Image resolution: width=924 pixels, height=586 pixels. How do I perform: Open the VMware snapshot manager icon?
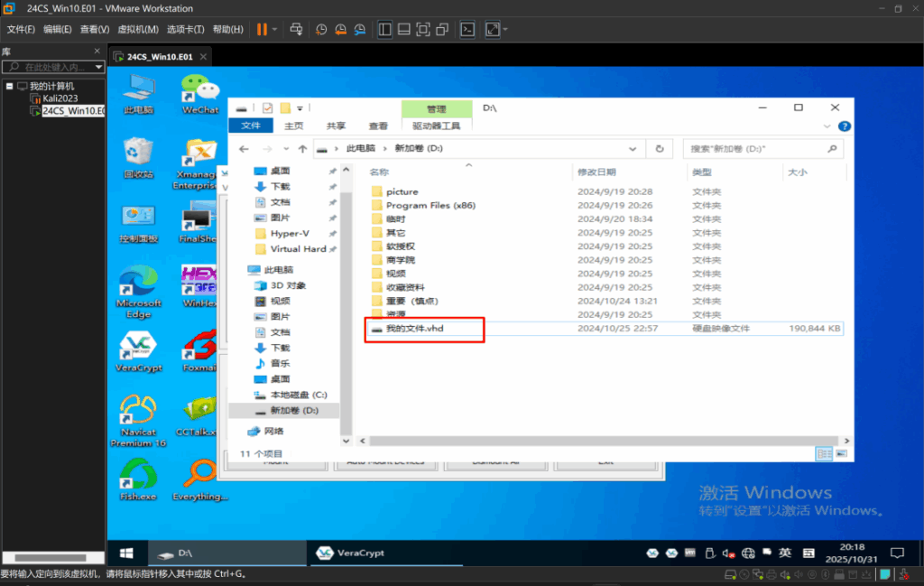tap(361, 29)
